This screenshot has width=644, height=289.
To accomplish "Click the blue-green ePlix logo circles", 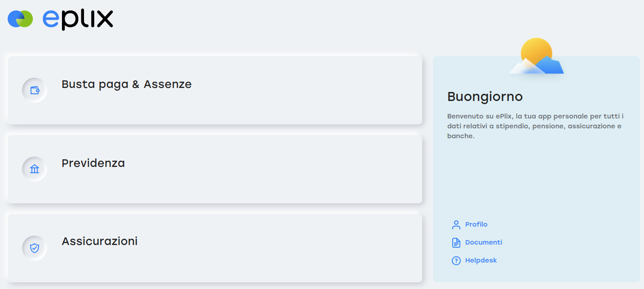I will pyautogui.click(x=20, y=19).
